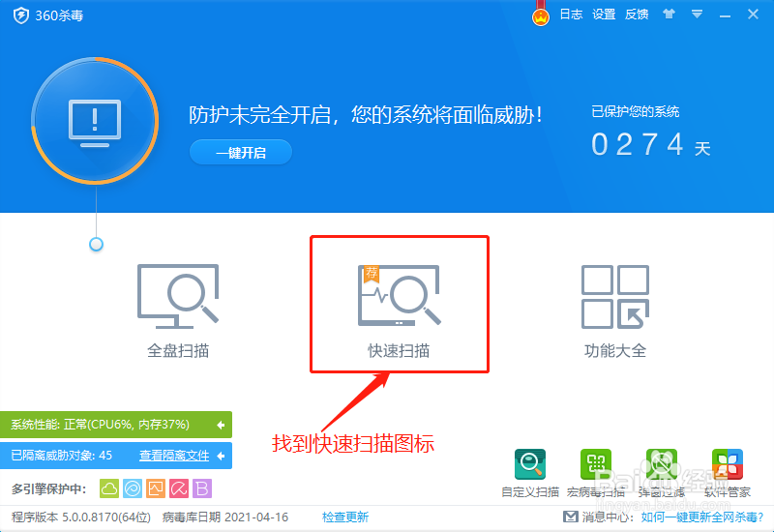Launch 快速扫描 quick scan
This screenshot has height=532, width=774.
(x=399, y=310)
